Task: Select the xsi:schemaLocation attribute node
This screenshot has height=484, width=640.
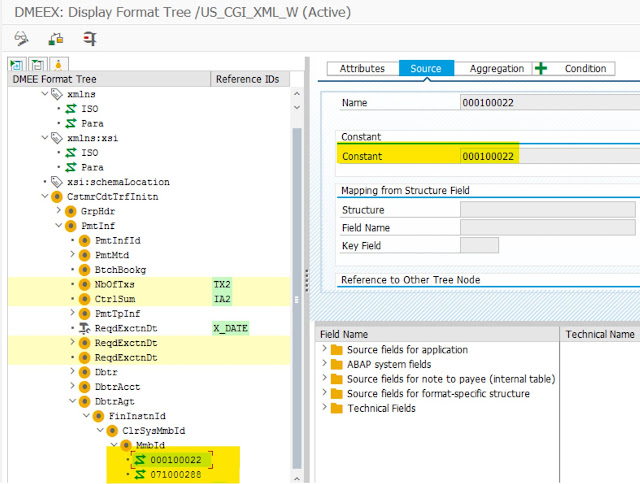Action: pyautogui.click(x=118, y=182)
